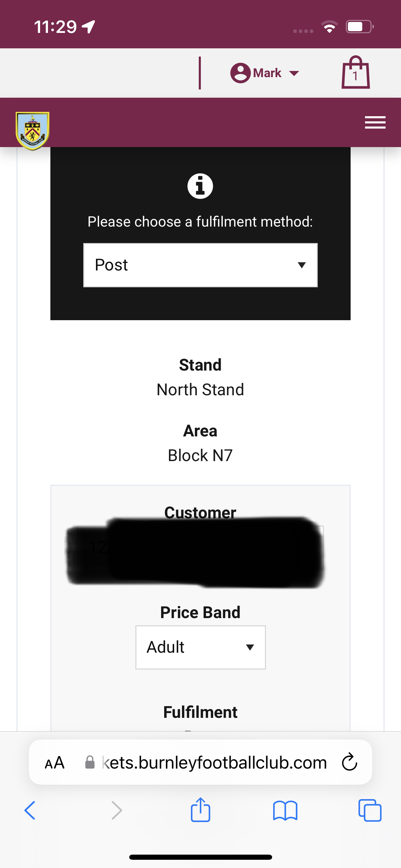The width and height of the screenshot is (401, 868).
Task: Tap the iOS home indicator bar
Action: (200, 857)
